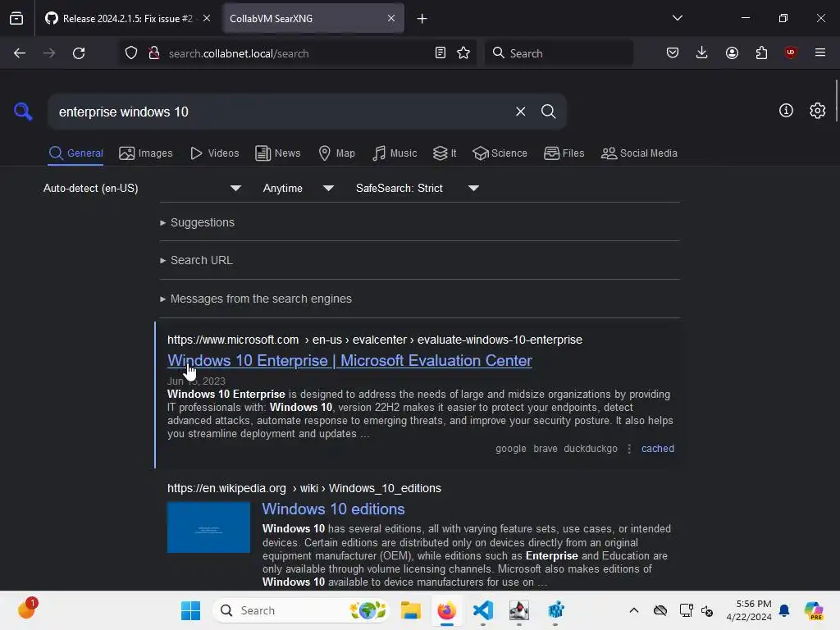Submit search with the magnifier button
Image resolution: width=840 pixels, height=630 pixels.
click(x=548, y=112)
